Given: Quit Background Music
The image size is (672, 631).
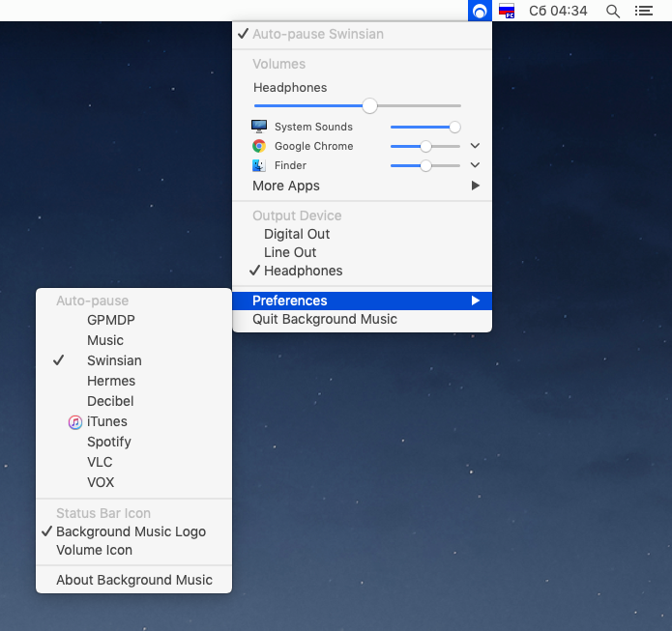Looking at the screenshot, I should click(363, 319).
